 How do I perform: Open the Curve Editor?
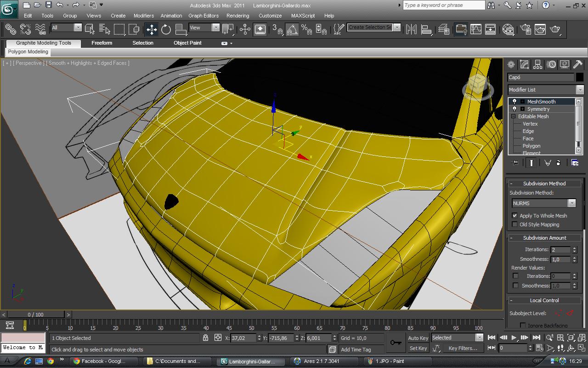coord(475,29)
